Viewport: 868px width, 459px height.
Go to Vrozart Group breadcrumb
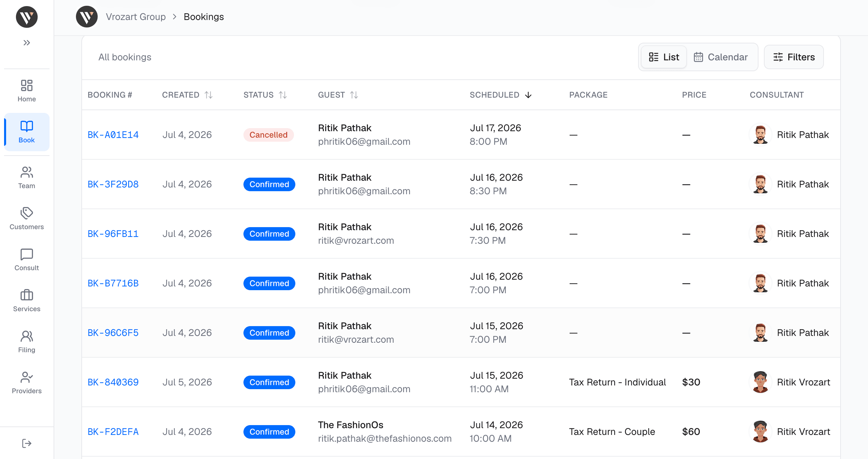click(x=136, y=17)
